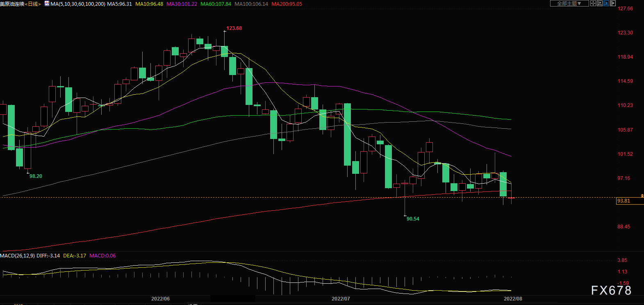Click the 2022/07 date axis label
This screenshot has height=305, width=644.
[x=341, y=299]
